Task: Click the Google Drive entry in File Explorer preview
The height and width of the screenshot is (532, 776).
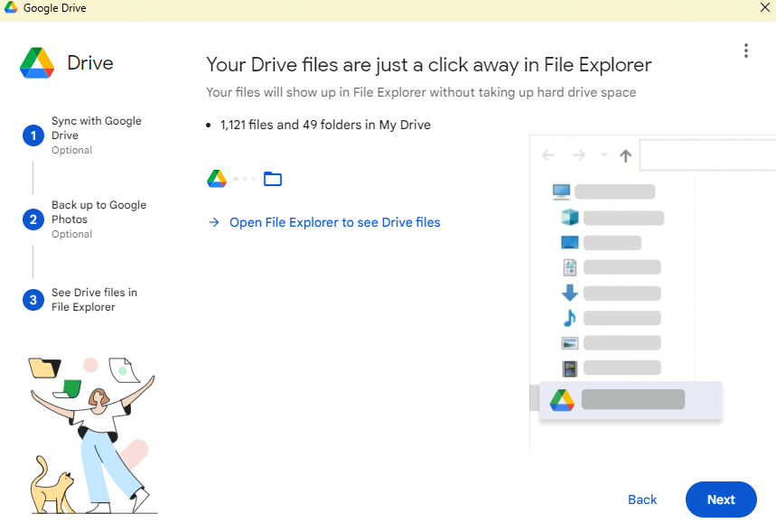Action: click(x=630, y=400)
